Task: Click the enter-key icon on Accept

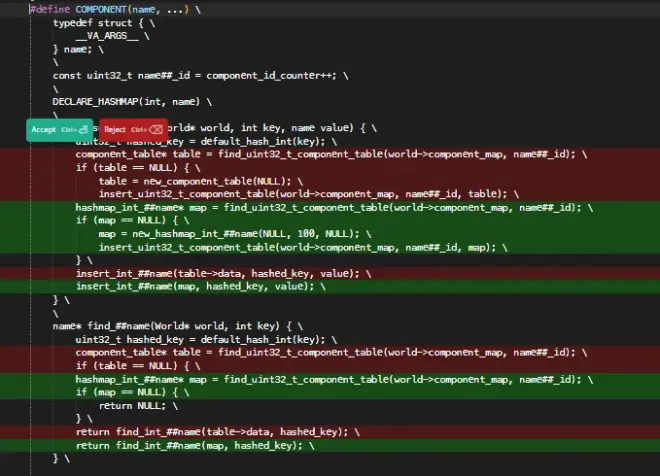Action: click(85, 130)
